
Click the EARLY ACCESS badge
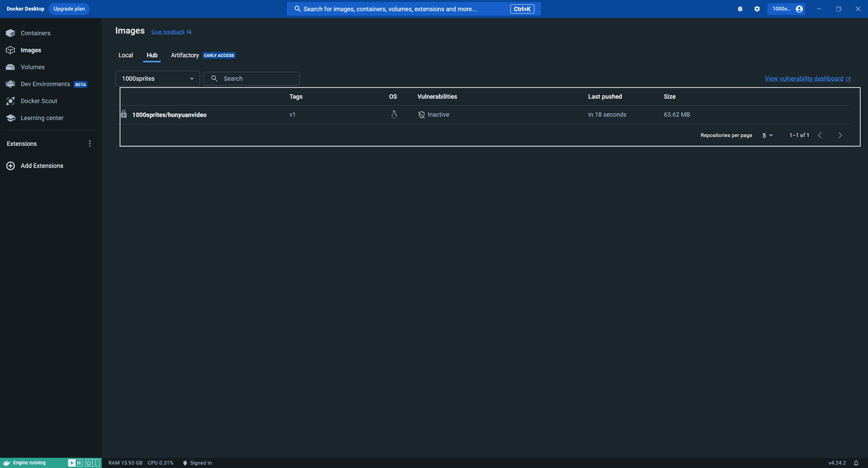click(219, 55)
